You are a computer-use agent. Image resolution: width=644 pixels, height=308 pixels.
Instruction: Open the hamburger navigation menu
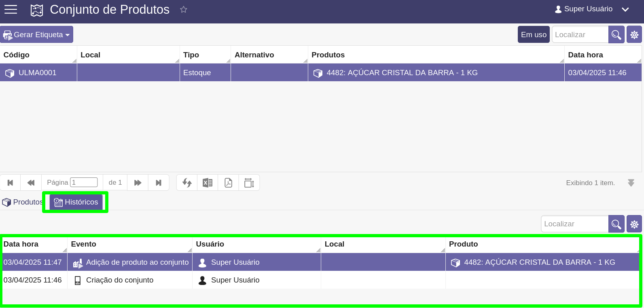(x=11, y=9)
